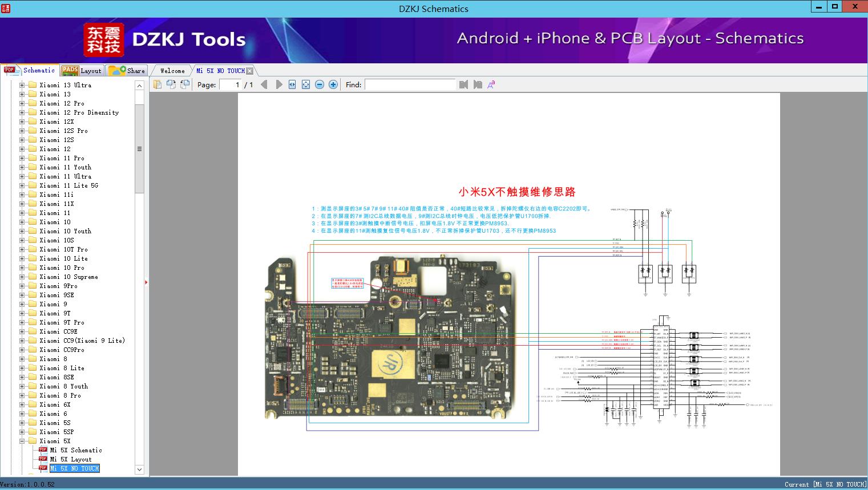Click the PDF icon beside Mi 5X Layout
Screen dimensions: 868x490
coord(43,459)
